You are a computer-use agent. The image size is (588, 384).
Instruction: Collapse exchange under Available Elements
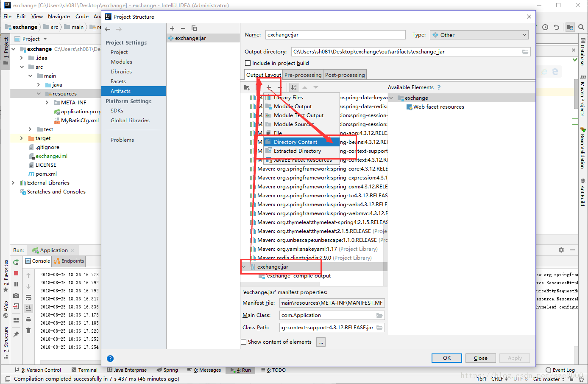(391, 98)
